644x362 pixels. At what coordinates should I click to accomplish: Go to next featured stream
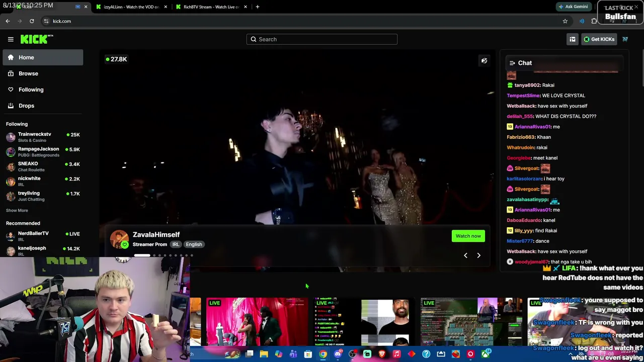click(478, 255)
